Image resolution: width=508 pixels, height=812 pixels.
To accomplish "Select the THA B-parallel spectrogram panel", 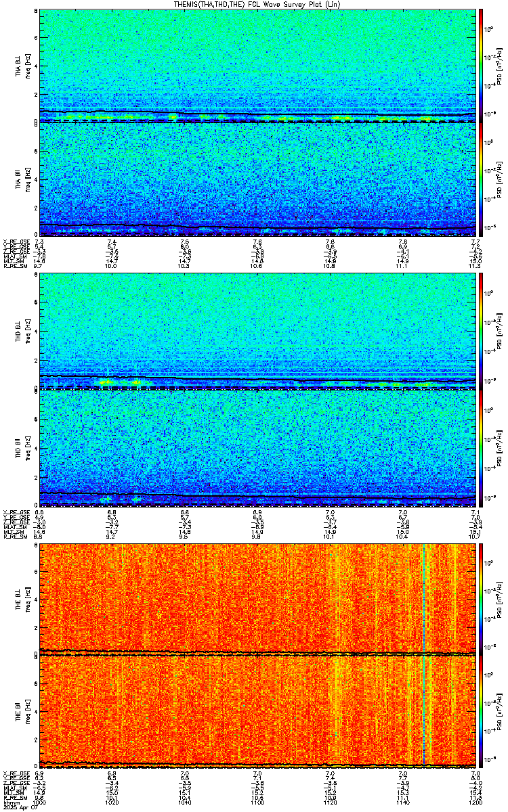I will click(x=258, y=179).
